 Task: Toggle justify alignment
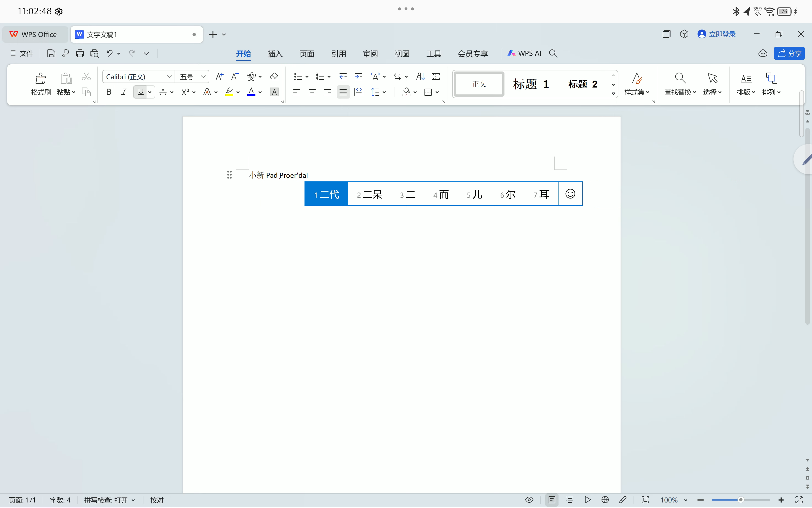343,92
